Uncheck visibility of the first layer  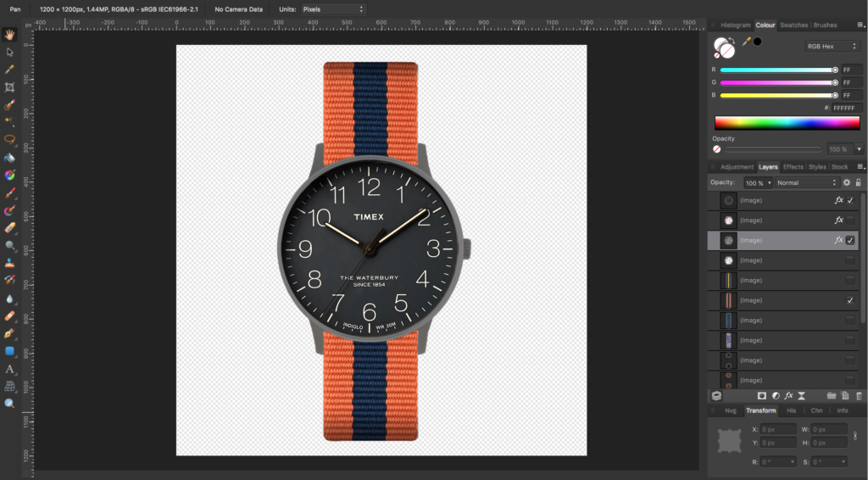(850, 200)
